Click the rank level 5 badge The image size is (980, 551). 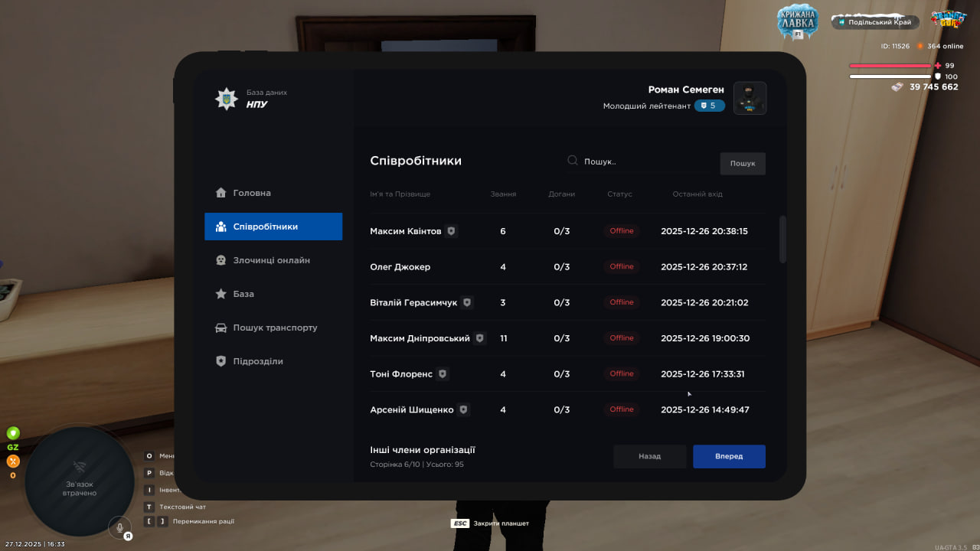tap(710, 106)
